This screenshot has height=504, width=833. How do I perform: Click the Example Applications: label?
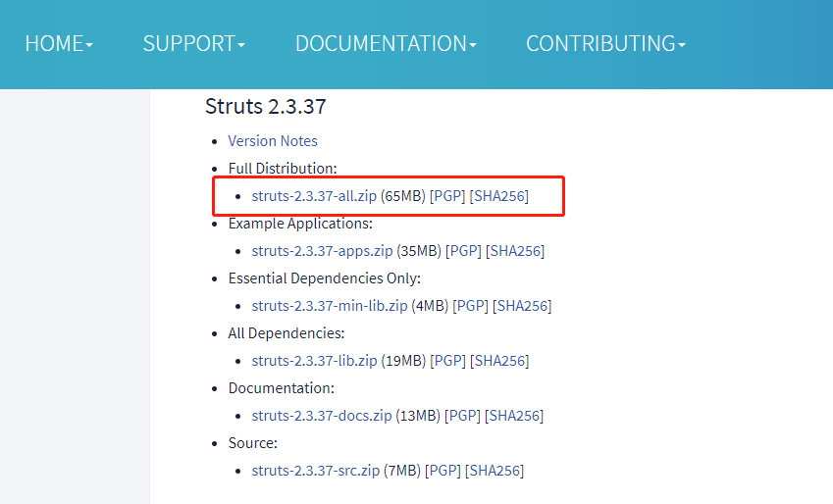click(300, 224)
